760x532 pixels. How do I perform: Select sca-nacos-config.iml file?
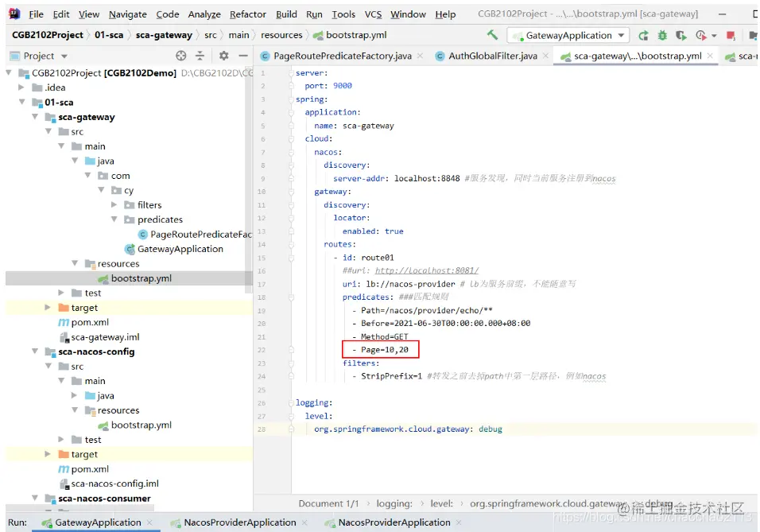pyautogui.click(x=114, y=483)
